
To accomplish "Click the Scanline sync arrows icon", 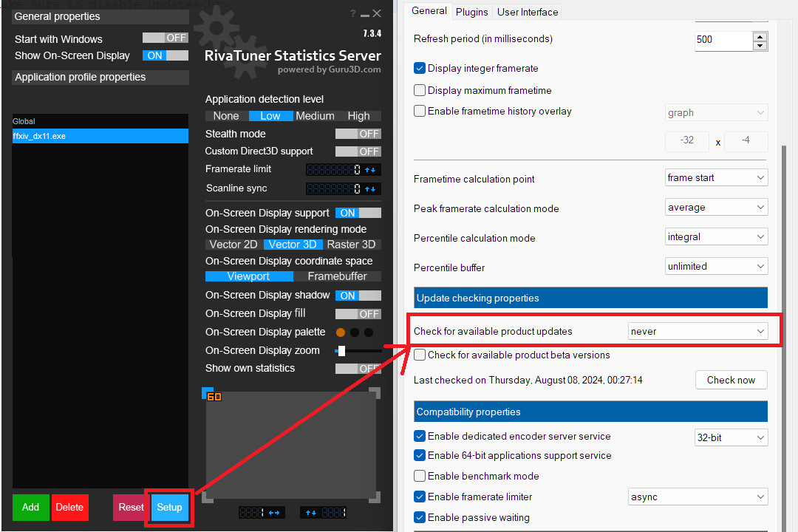I will coord(370,188).
